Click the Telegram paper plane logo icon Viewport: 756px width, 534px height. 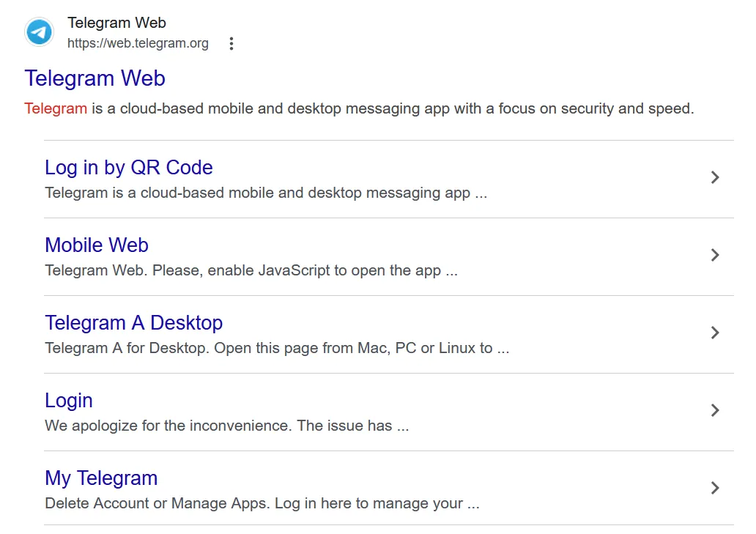(39, 33)
